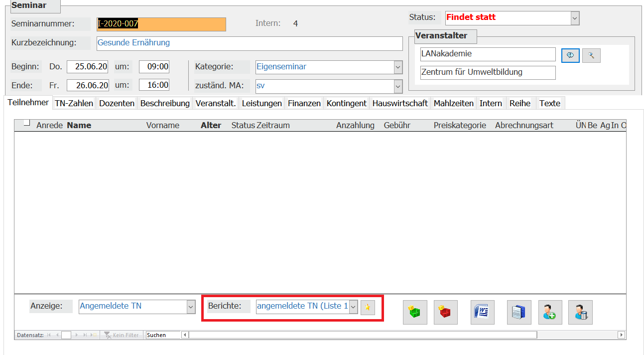Switch to the Mahlzeiten tab
This screenshot has height=355, width=644.
click(453, 103)
